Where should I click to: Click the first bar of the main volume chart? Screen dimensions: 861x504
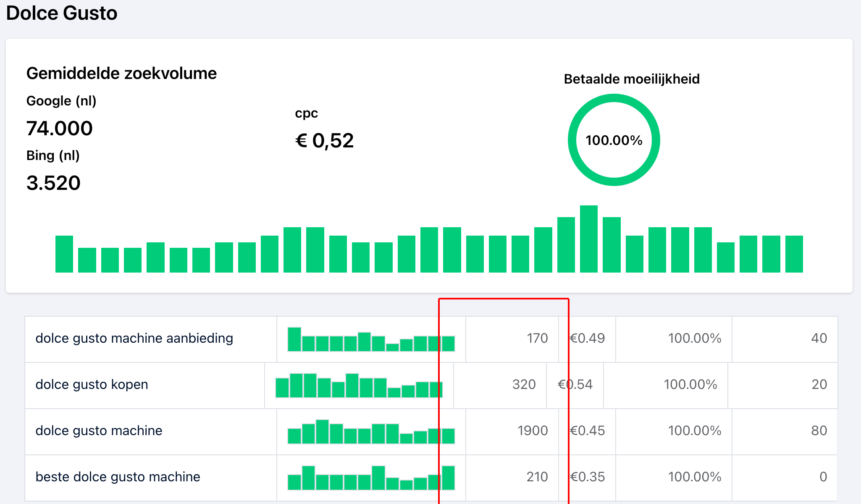(64, 254)
